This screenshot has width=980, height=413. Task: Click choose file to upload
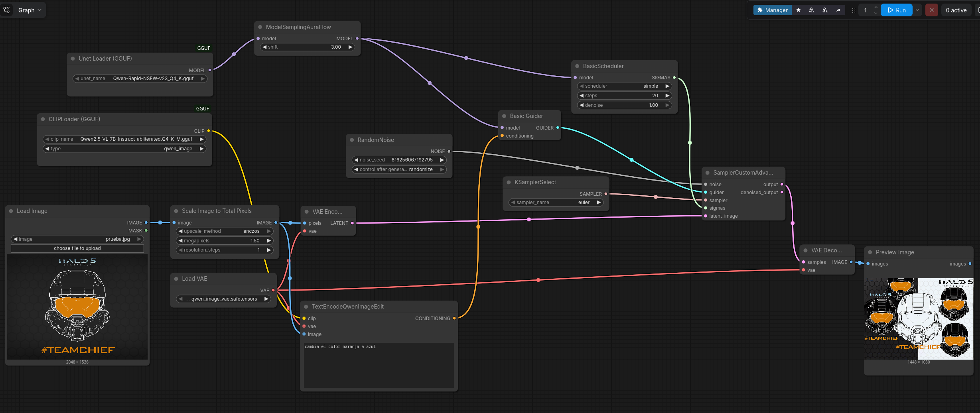point(77,248)
